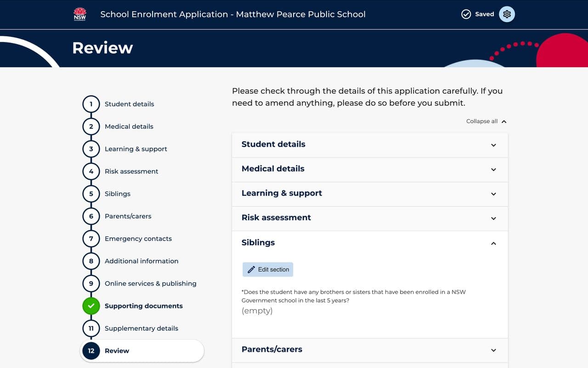588x368 pixels.
Task: Click the step 8 circle icon
Action: pyautogui.click(x=91, y=261)
